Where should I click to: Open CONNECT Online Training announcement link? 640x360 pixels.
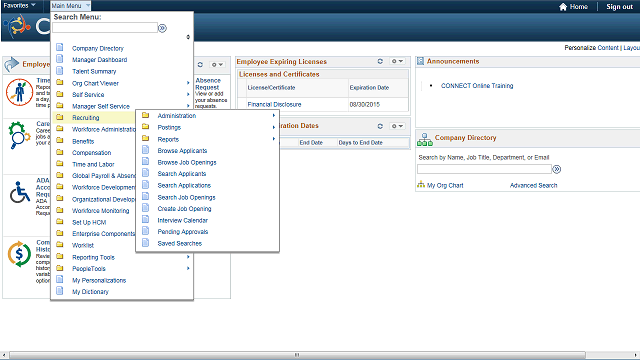[x=477, y=86]
